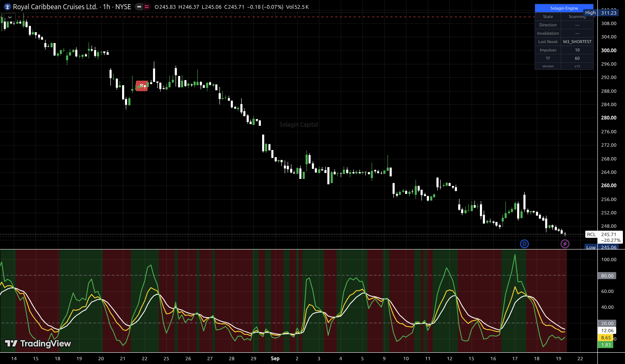Click the State row label
Viewport: 625px width, 364px height.
click(x=548, y=17)
